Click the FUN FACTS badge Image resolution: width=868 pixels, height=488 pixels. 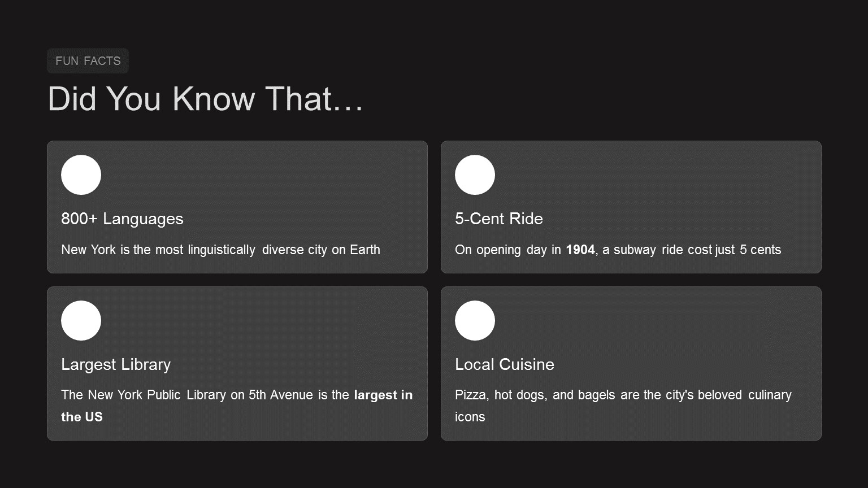(x=88, y=61)
